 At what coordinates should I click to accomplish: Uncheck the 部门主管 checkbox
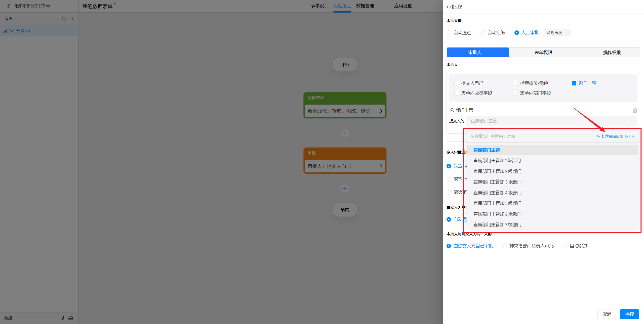click(574, 83)
